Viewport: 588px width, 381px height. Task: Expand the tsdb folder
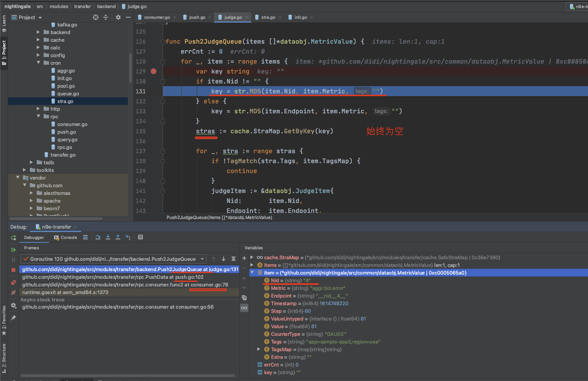coord(31,162)
